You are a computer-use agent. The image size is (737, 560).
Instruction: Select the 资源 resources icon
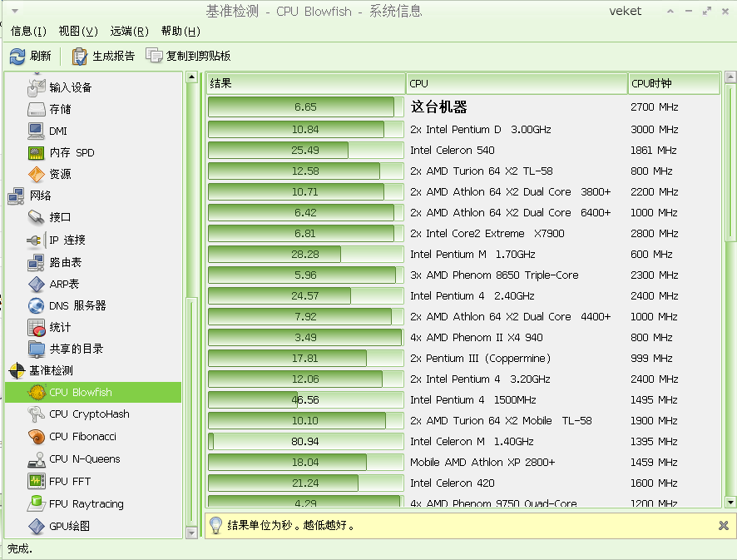click(37, 174)
